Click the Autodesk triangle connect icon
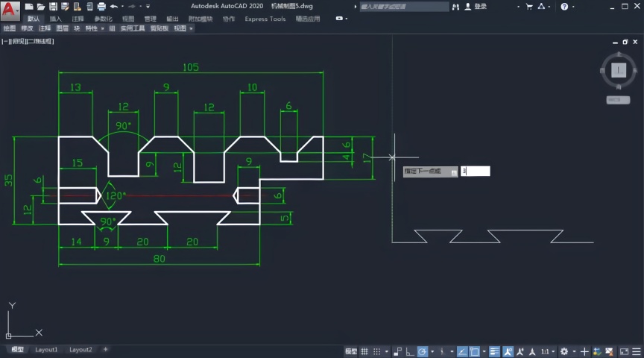 (x=541, y=7)
